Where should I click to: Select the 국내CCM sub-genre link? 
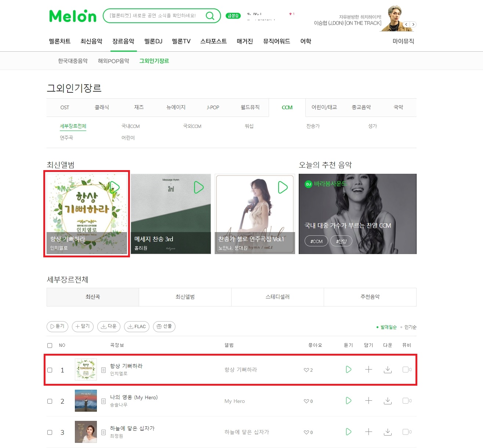131,126
